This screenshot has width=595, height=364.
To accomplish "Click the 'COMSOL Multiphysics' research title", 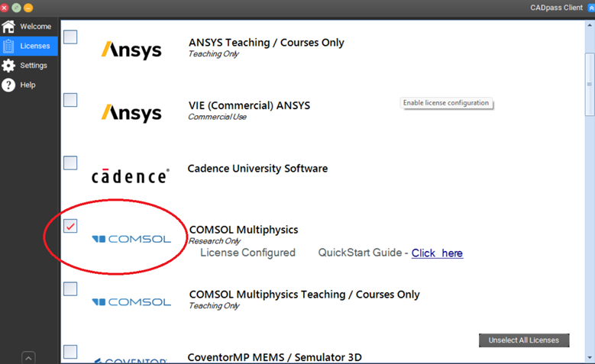I will pyautogui.click(x=244, y=230).
